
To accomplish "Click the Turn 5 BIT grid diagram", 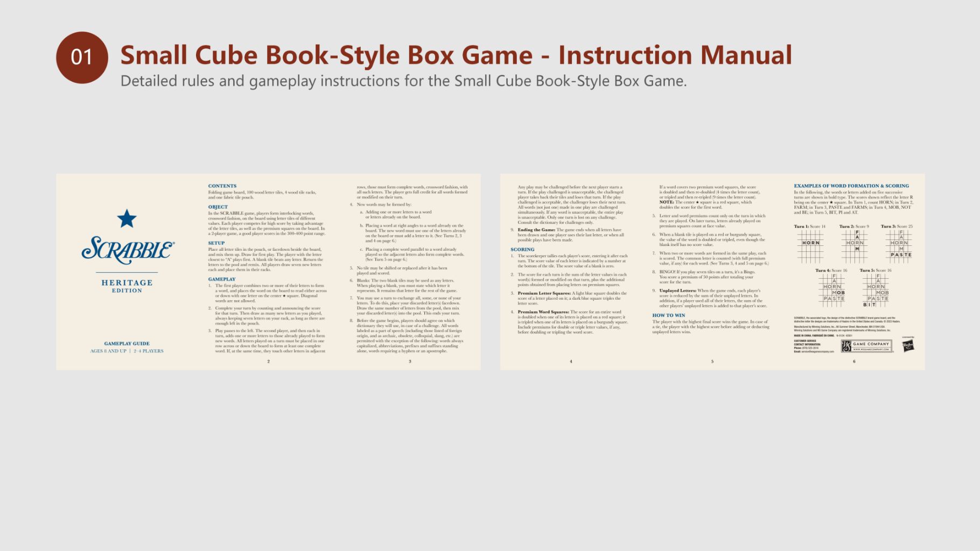I will tap(876, 291).
